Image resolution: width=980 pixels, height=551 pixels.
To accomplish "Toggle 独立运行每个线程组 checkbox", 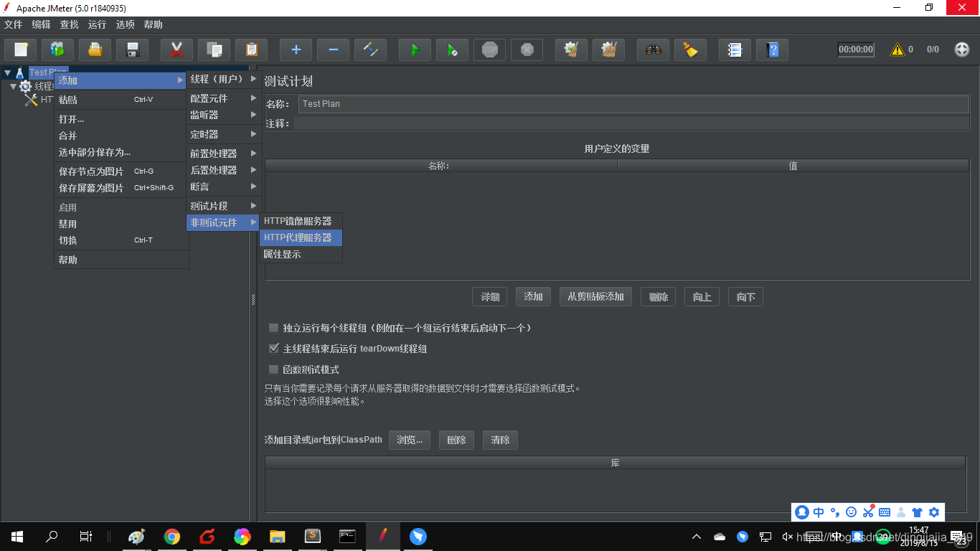I will tap(273, 328).
